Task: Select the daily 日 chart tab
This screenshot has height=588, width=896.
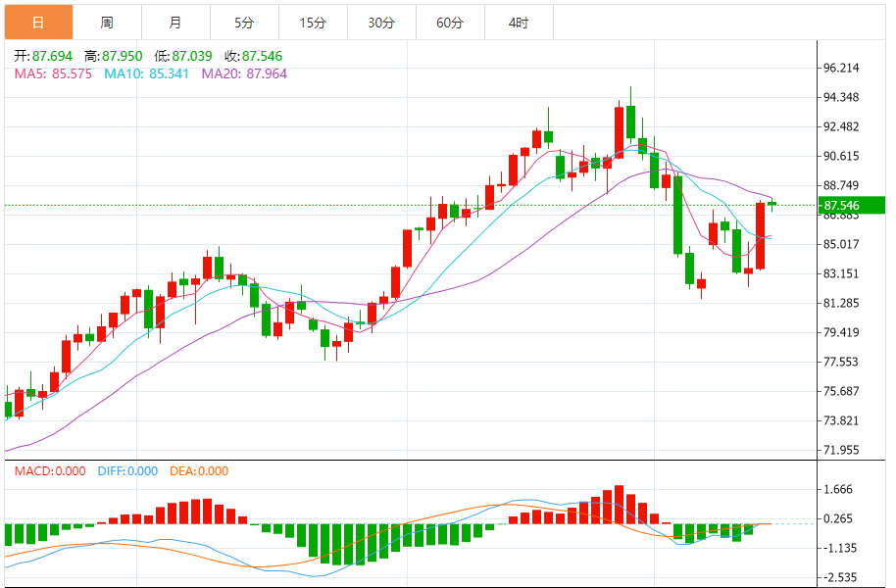Action: coord(39,23)
